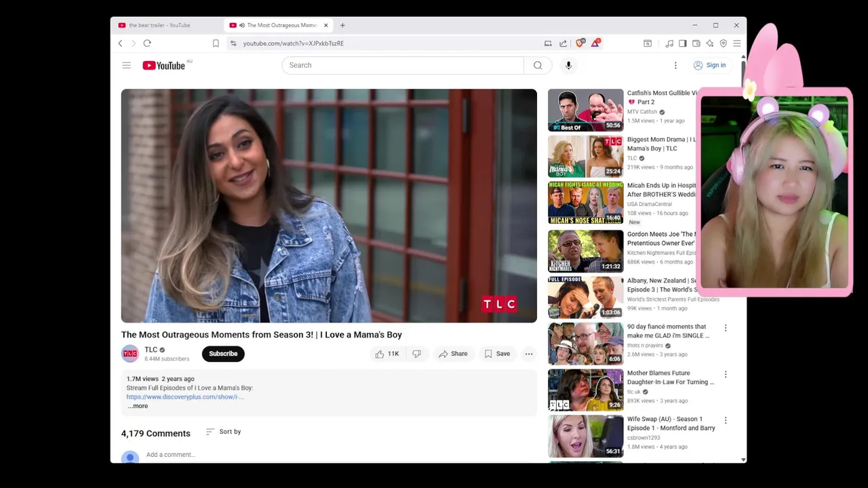Click the forward navigation arrow
This screenshot has height=488, width=868.
click(x=134, y=43)
